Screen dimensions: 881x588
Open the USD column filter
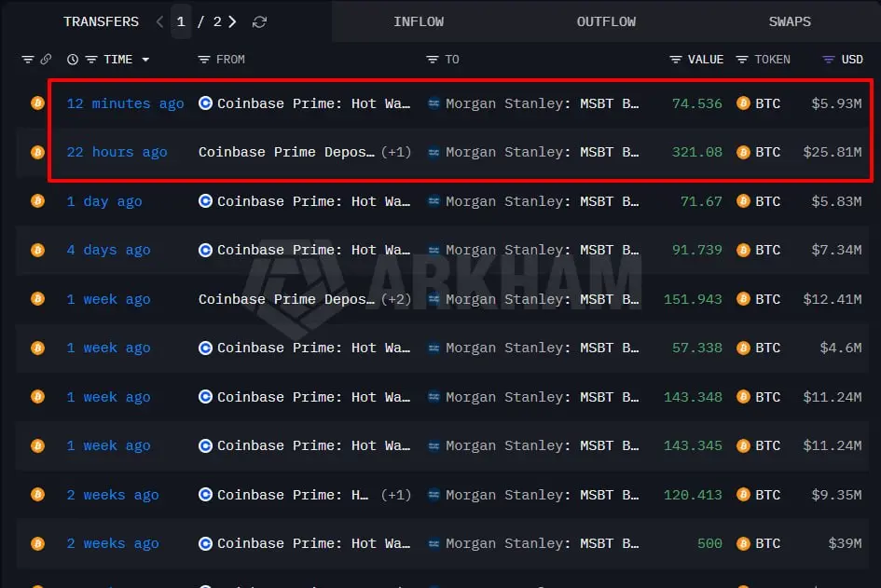[x=829, y=60]
